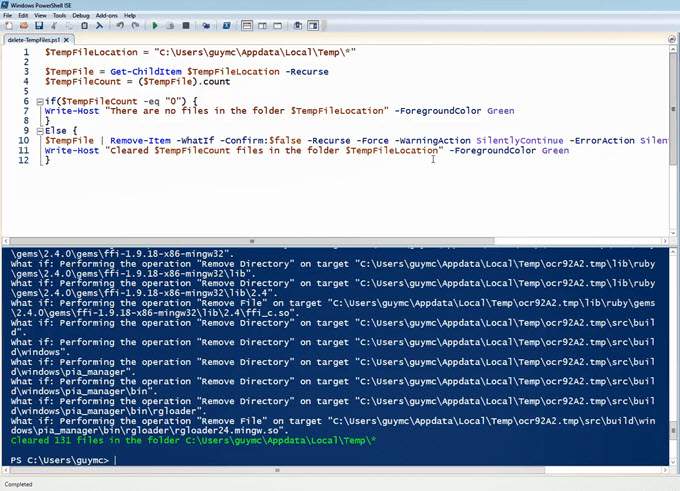Undo the last edit
Image resolution: width=680 pixels, height=491 pixels.
click(x=120, y=26)
